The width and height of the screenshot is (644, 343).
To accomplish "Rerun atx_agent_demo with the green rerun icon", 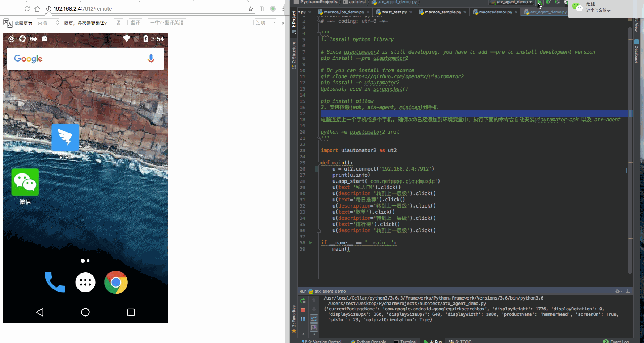I will pyautogui.click(x=303, y=301).
